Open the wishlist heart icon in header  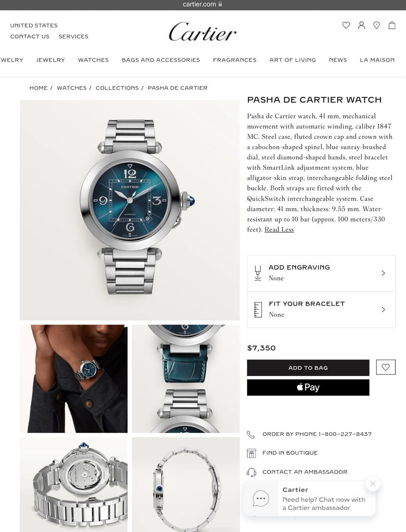pos(346,25)
